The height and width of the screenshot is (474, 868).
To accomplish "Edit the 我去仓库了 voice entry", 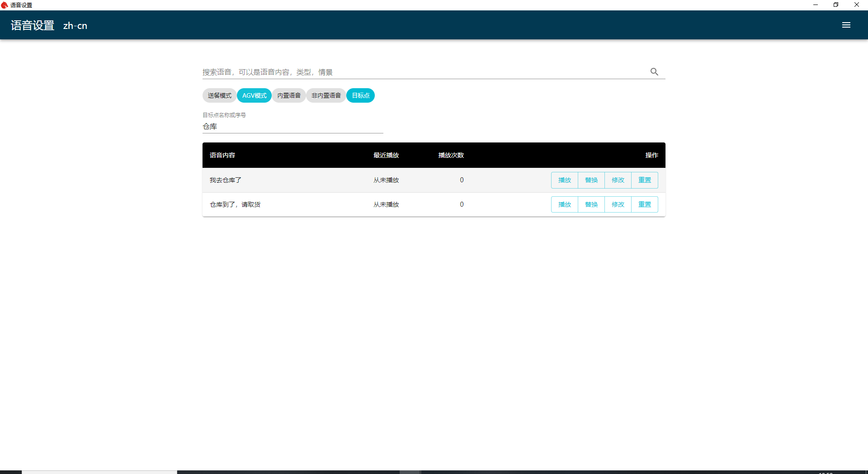I will tap(618, 180).
